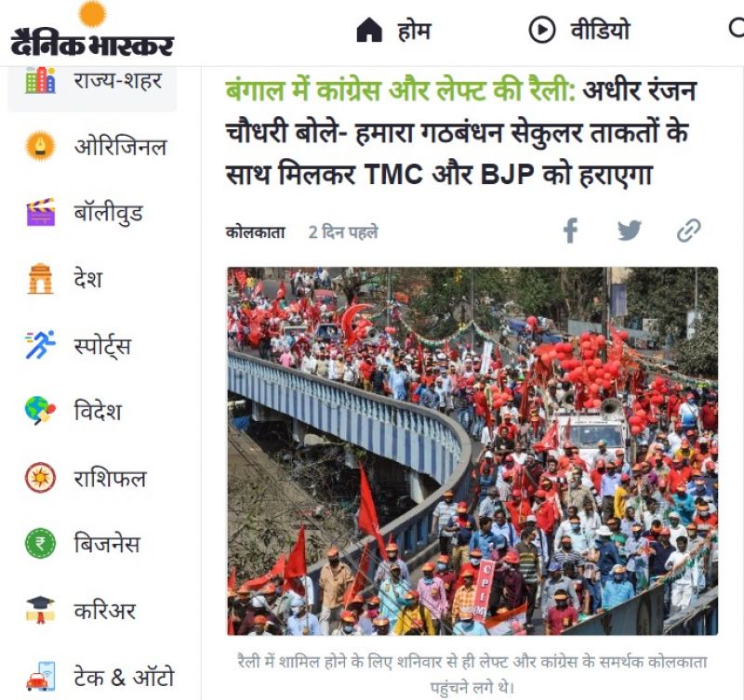Share article via Twitter bird icon
The height and width of the screenshot is (700, 744).
point(630,231)
